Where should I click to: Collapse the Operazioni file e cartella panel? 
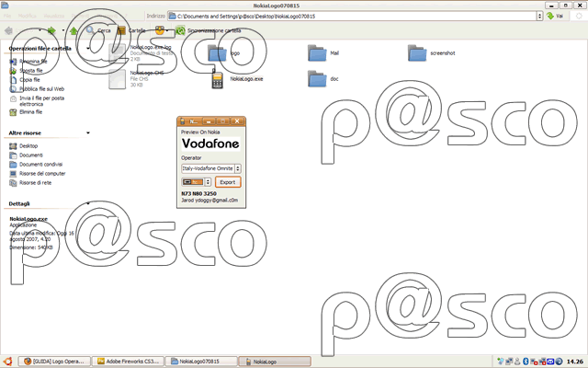(88, 49)
